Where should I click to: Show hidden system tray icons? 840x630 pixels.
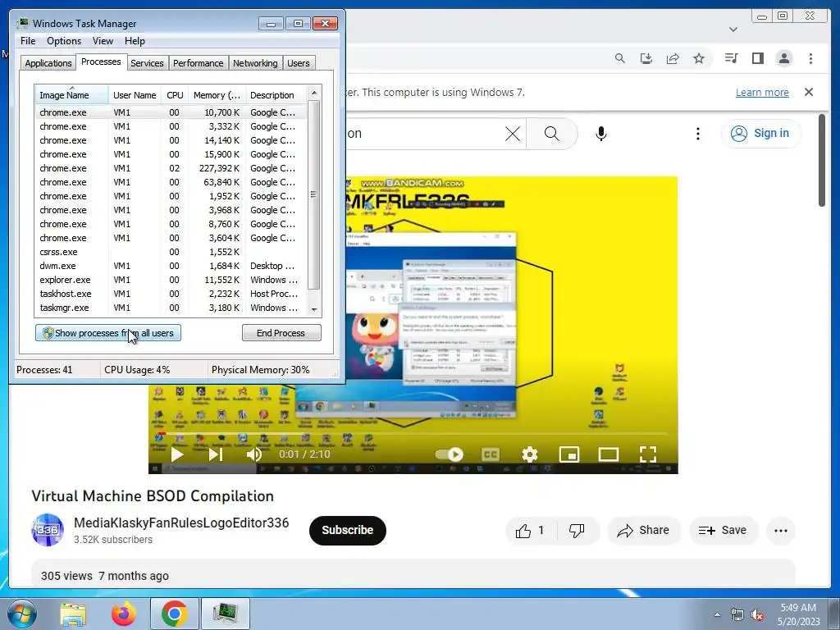717,614
